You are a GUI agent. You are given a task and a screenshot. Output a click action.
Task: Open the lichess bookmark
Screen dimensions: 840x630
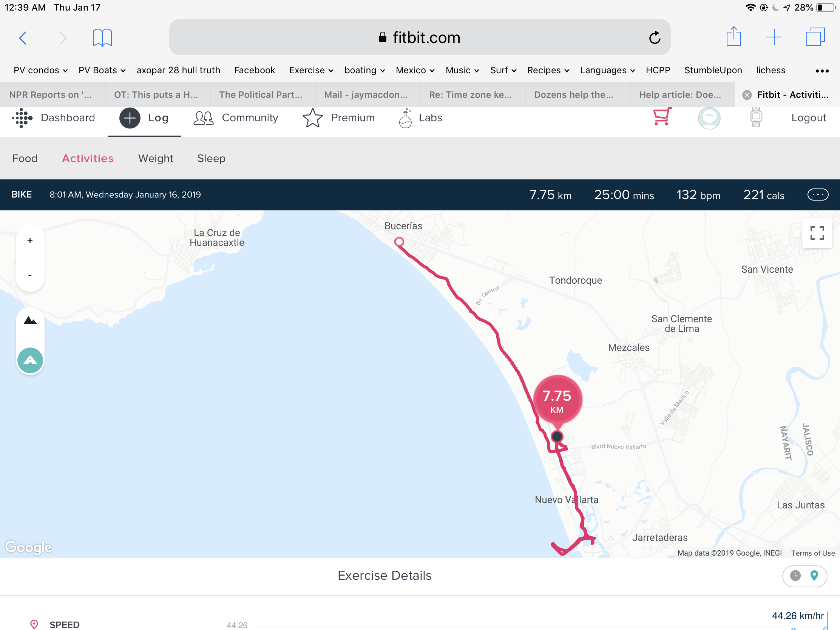click(x=771, y=71)
